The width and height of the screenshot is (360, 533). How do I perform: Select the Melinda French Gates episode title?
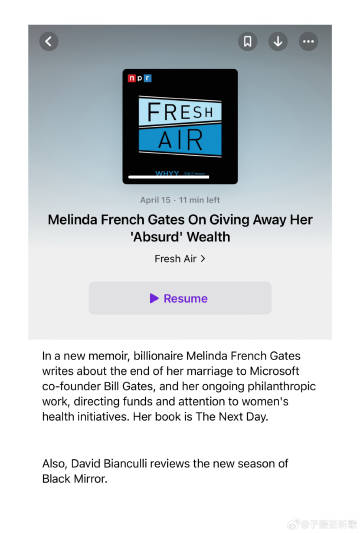pyautogui.click(x=180, y=228)
